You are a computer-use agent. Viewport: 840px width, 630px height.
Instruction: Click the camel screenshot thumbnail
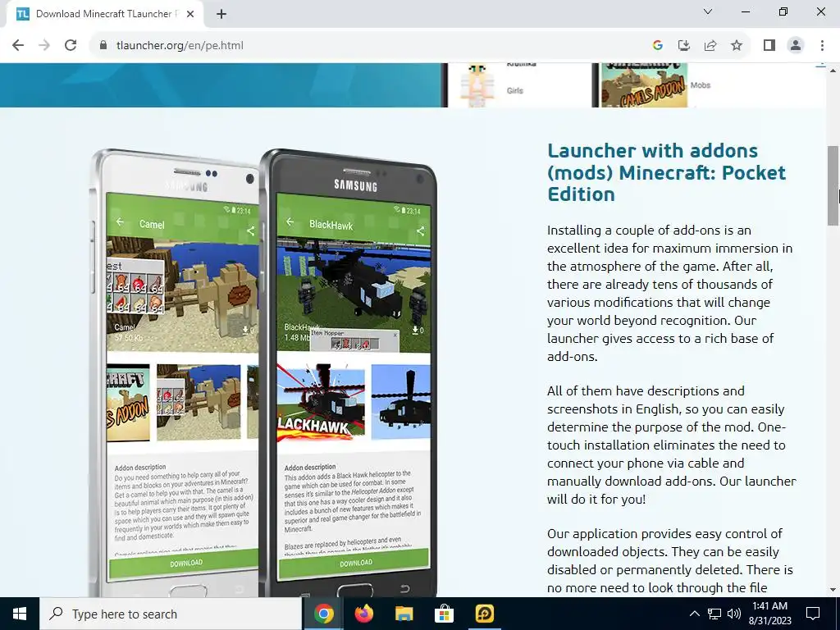click(x=199, y=402)
